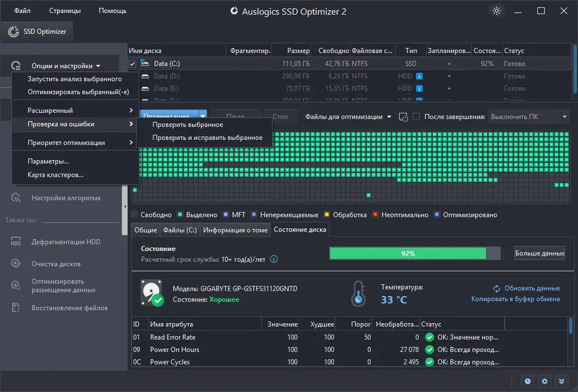Image resolution: width=578 pixels, height=392 pixels.
Task: Toggle the light/dark theme sun icon
Action: tap(497, 11)
